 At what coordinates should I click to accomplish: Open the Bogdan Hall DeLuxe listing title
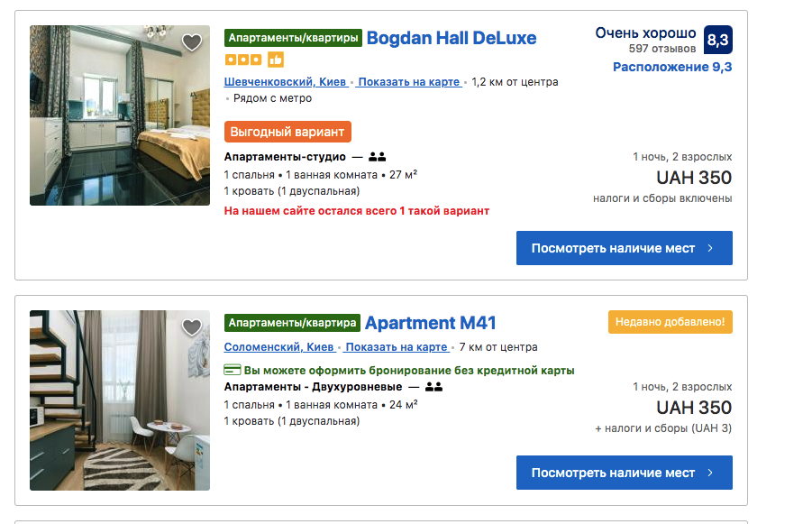pyautogui.click(x=451, y=38)
